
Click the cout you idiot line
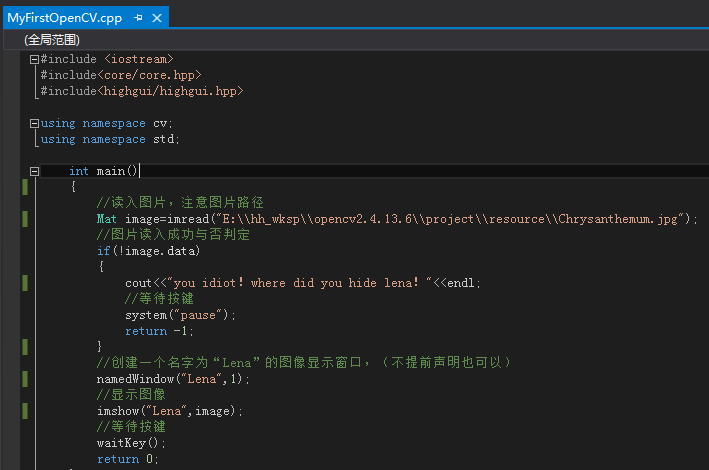(x=303, y=283)
